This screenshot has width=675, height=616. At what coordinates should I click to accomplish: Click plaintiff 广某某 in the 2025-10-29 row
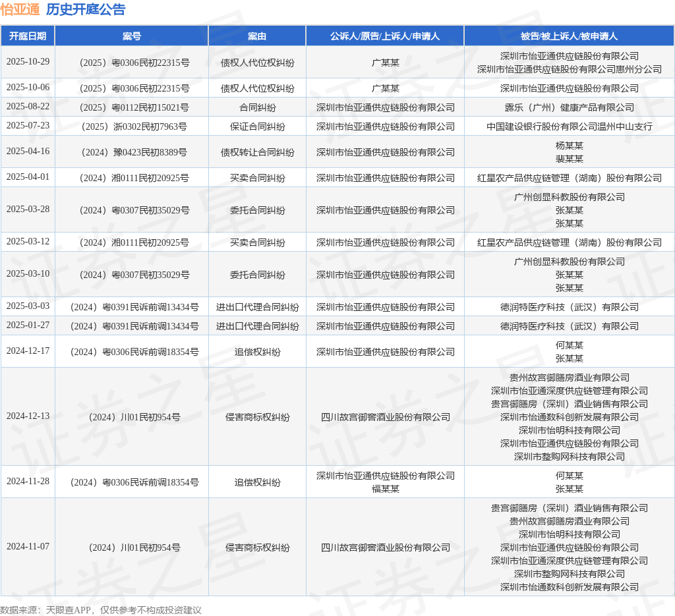385,63
